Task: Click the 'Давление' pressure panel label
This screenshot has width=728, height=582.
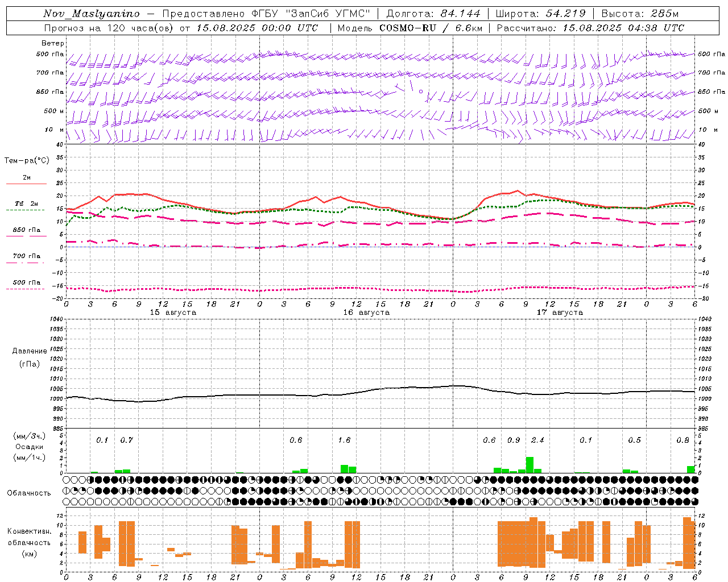Action: 30,351
